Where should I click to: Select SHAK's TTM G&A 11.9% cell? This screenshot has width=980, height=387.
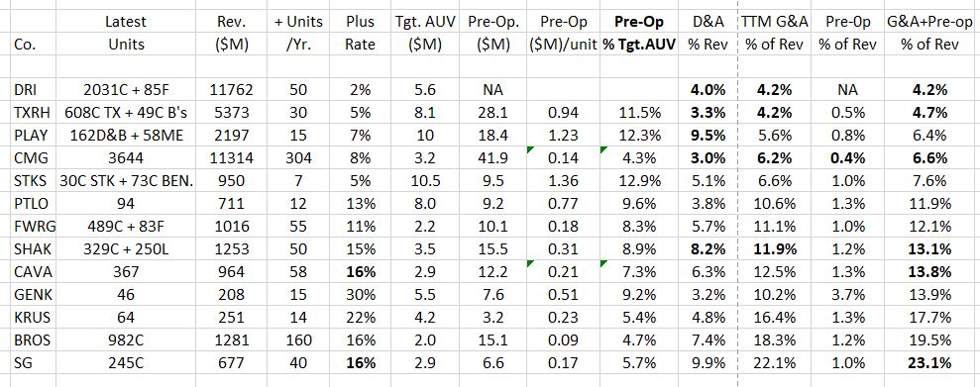click(775, 249)
